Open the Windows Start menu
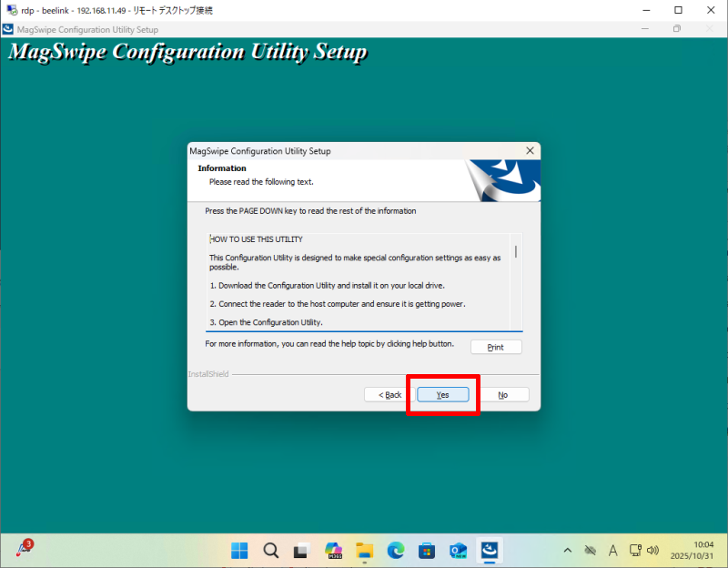The height and width of the screenshot is (568, 728). 239,551
